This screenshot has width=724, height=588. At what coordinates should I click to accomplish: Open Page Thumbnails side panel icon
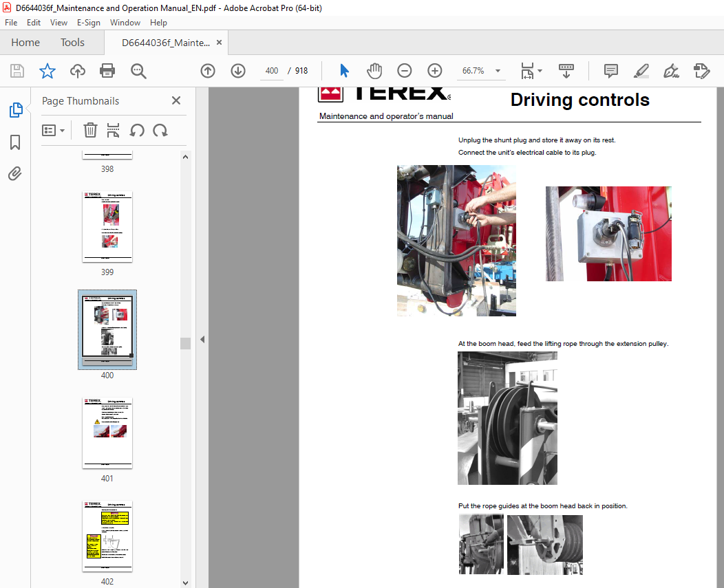coord(16,110)
